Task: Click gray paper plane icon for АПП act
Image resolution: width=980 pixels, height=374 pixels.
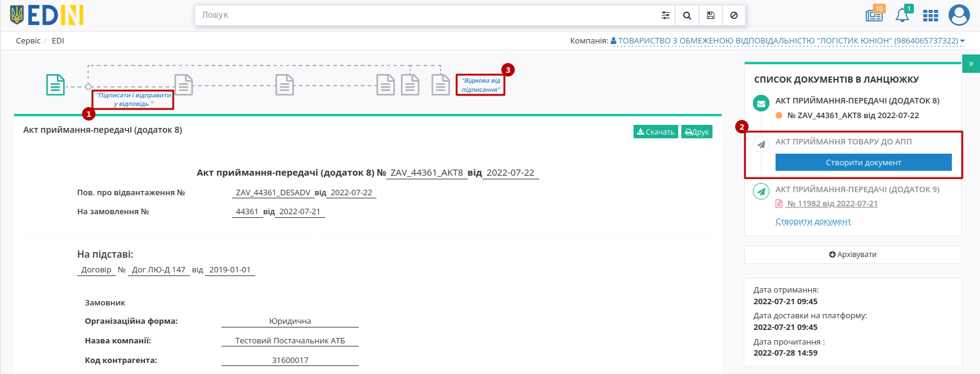Action: 761,144
